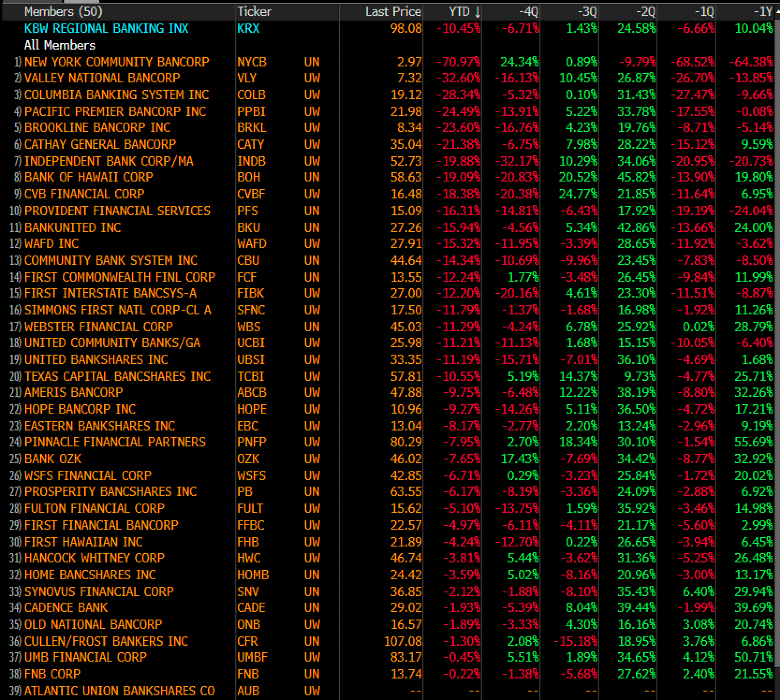This screenshot has height=700, width=780.
Task: Click Cullen/Frost last price 107.08
Action: (403, 641)
